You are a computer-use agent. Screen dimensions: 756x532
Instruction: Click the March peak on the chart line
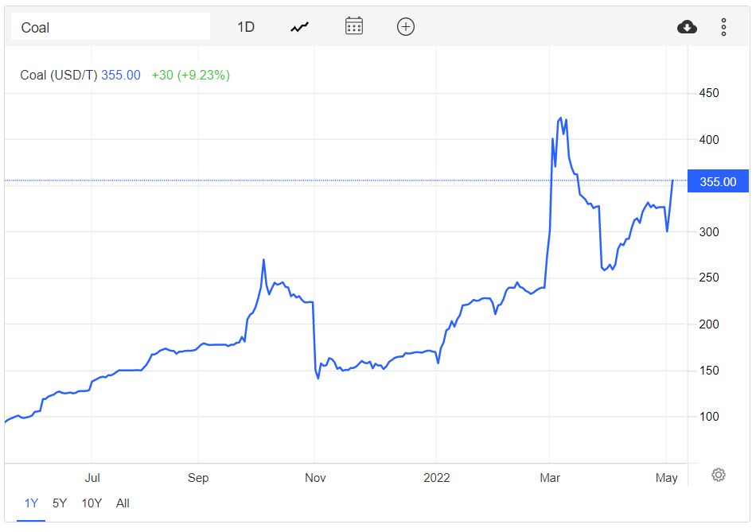click(x=561, y=118)
